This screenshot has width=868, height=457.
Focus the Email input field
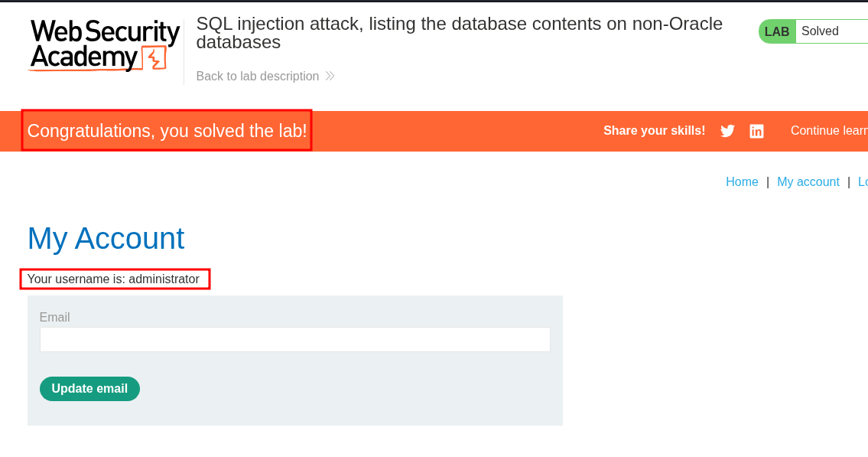pyautogui.click(x=294, y=339)
